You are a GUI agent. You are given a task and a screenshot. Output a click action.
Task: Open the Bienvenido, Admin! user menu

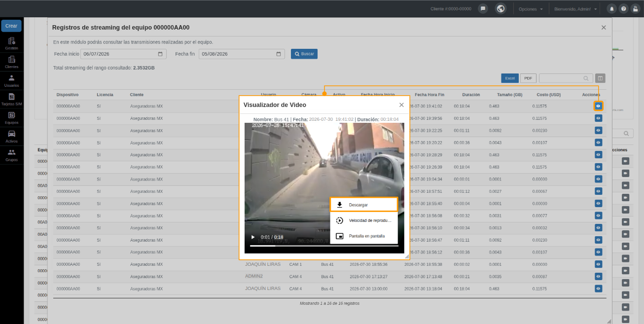click(576, 9)
